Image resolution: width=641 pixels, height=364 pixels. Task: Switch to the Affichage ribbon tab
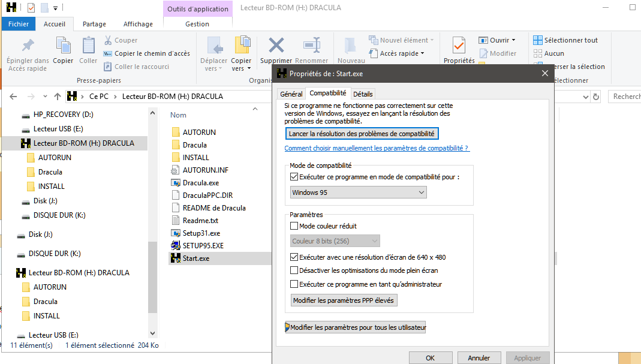pos(138,24)
